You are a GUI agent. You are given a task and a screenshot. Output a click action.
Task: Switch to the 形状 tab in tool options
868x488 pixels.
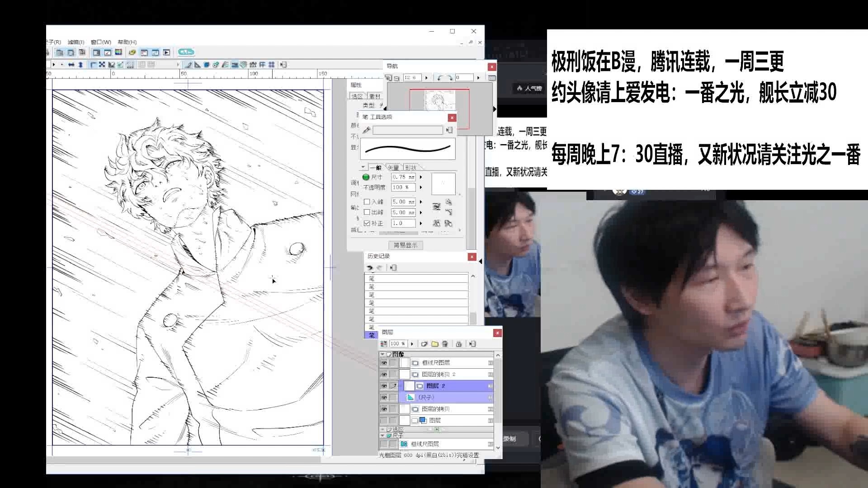(x=410, y=168)
